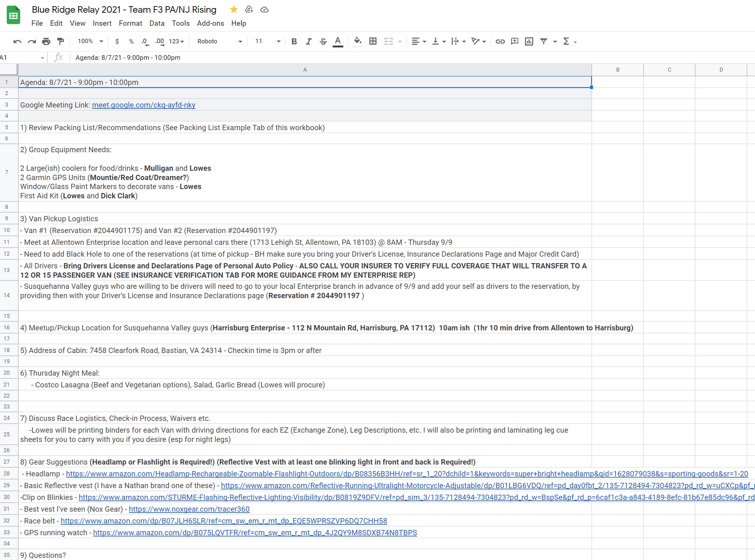Click cell '9) Questions?'
755x560 pixels.
point(305,555)
